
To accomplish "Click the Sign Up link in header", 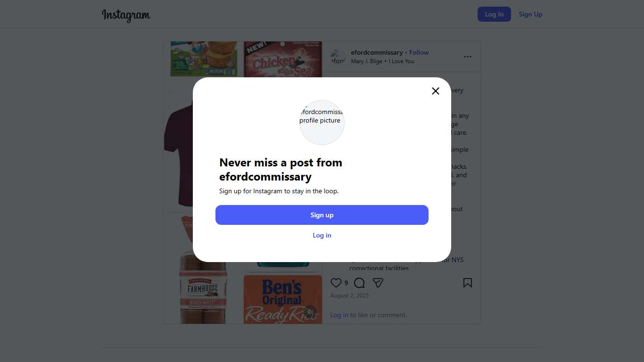I will coord(530,14).
